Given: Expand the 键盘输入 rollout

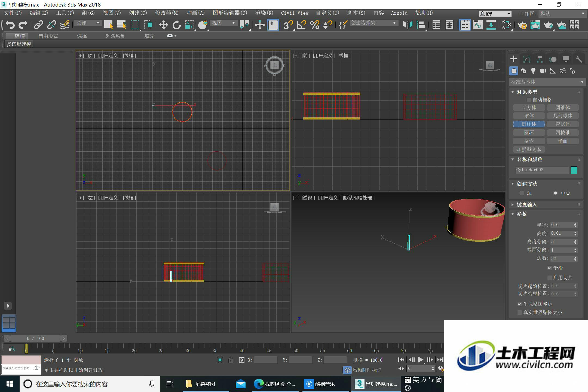Looking at the screenshot, I should tap(513, 205).
